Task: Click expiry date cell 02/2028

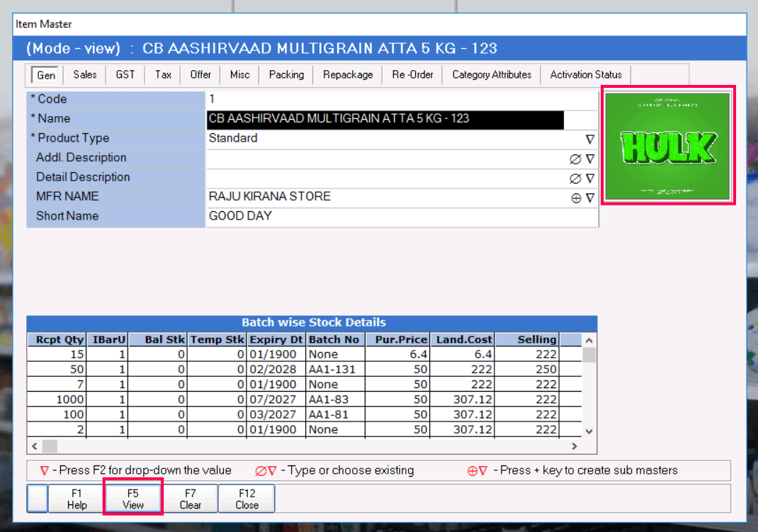Action: (x=276, y=369)
